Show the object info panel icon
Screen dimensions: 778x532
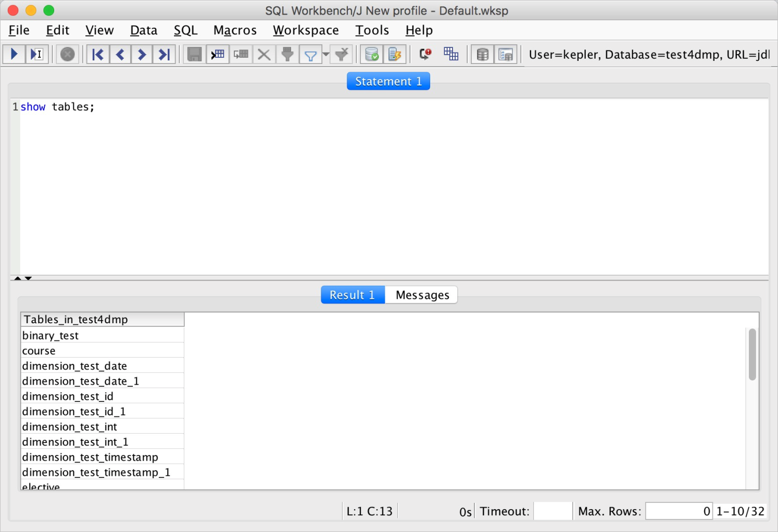pos(506,54)
